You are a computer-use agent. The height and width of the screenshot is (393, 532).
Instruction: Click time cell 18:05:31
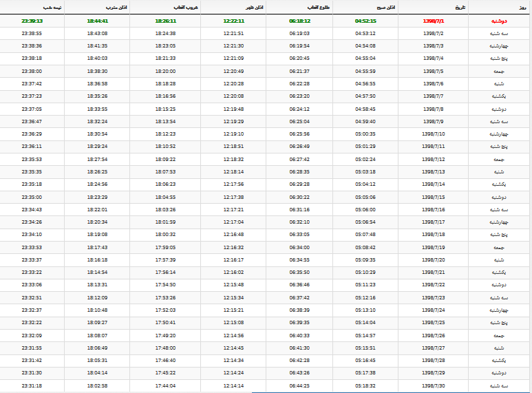coord(97,361)
